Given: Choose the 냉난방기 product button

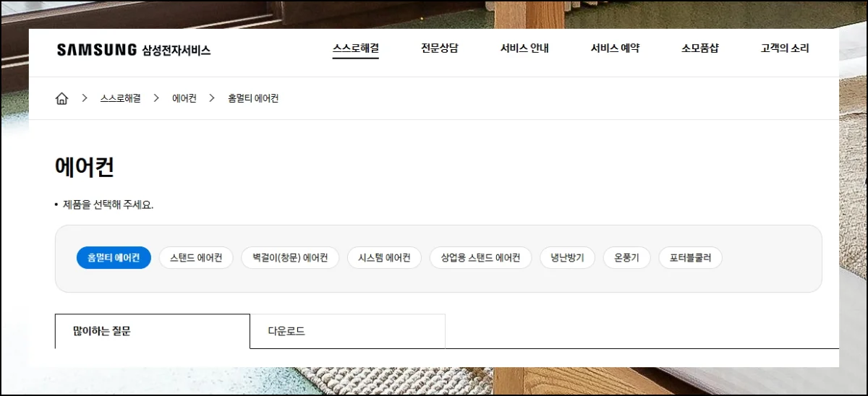Looking at the screenshot, I should tap(567, 258).
